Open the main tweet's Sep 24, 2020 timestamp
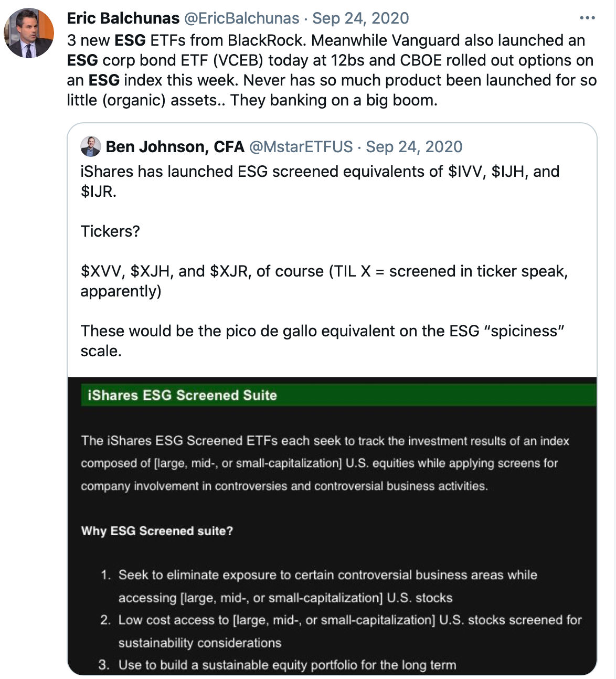Screen dimensions: 616x679 (x=360, y=18)
